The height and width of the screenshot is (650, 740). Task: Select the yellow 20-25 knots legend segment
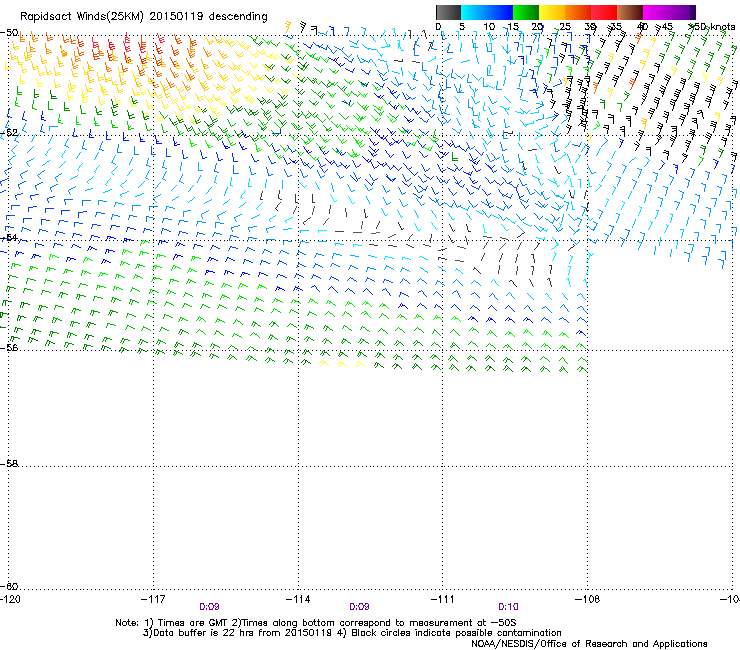552,12
